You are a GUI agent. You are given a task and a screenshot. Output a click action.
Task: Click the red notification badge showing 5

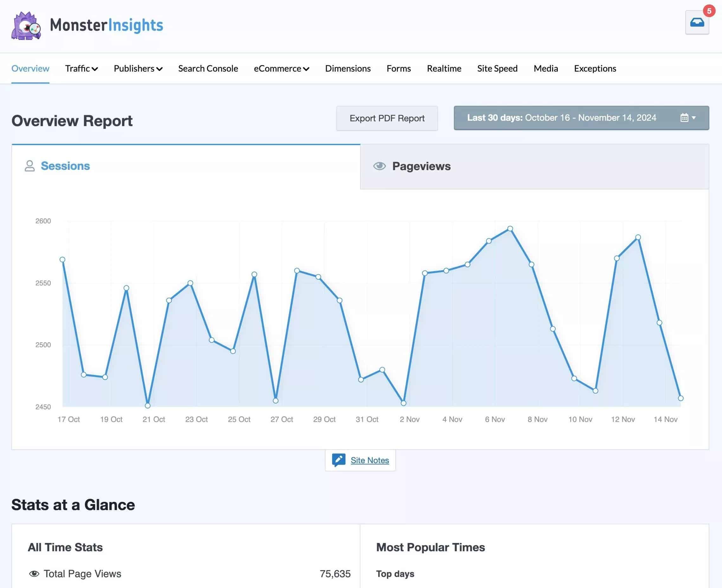click(x=709, y=11)
